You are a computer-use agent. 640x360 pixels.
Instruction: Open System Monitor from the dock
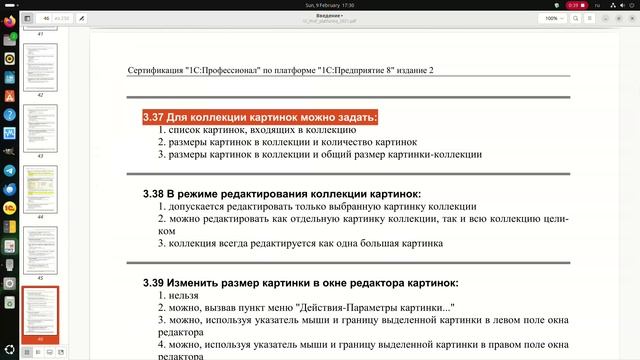click(9, 133)
